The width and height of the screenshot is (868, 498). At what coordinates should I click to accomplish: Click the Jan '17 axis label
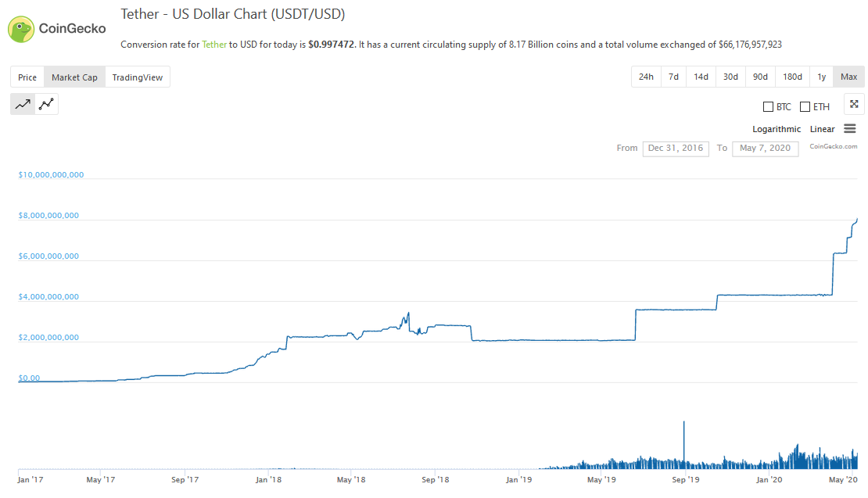click(30, 480)
